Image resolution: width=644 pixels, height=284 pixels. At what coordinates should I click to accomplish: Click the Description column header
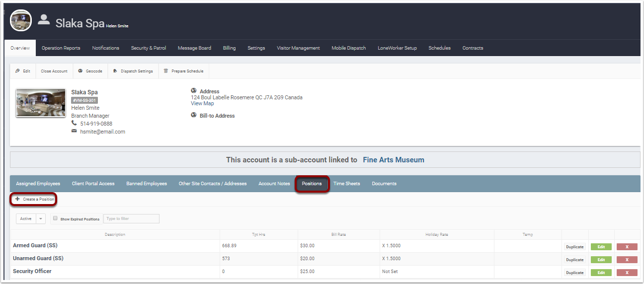(x=115, y=234)
